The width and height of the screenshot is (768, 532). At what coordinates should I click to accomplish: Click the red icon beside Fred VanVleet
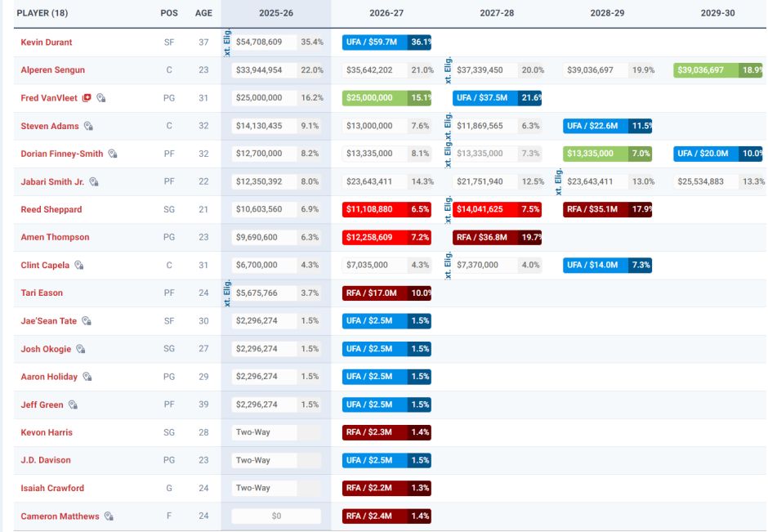tap(87, 98)
